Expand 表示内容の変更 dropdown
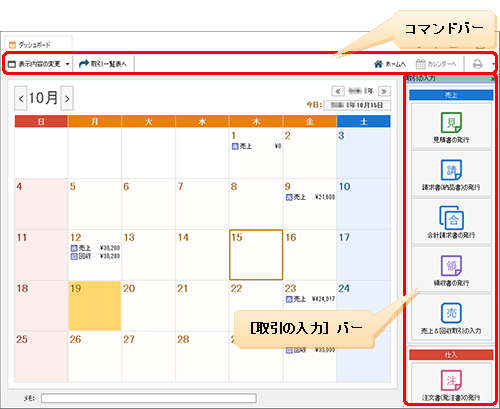This screenshot has width=500, height=409. tap(39, 64)
